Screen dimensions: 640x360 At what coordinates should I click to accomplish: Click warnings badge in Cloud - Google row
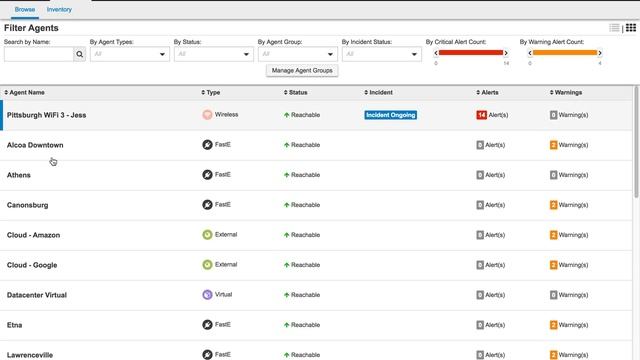pos(553,265)
